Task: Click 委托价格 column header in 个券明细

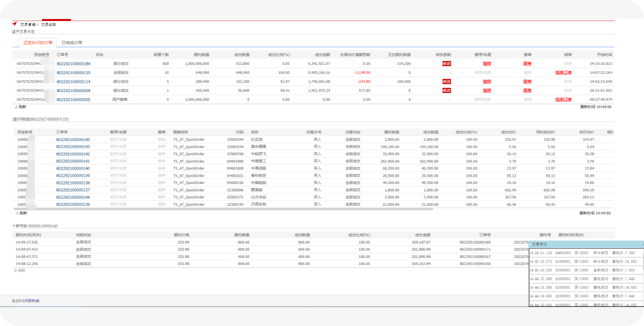Action: pyautogui.click(x=181, y=235)
